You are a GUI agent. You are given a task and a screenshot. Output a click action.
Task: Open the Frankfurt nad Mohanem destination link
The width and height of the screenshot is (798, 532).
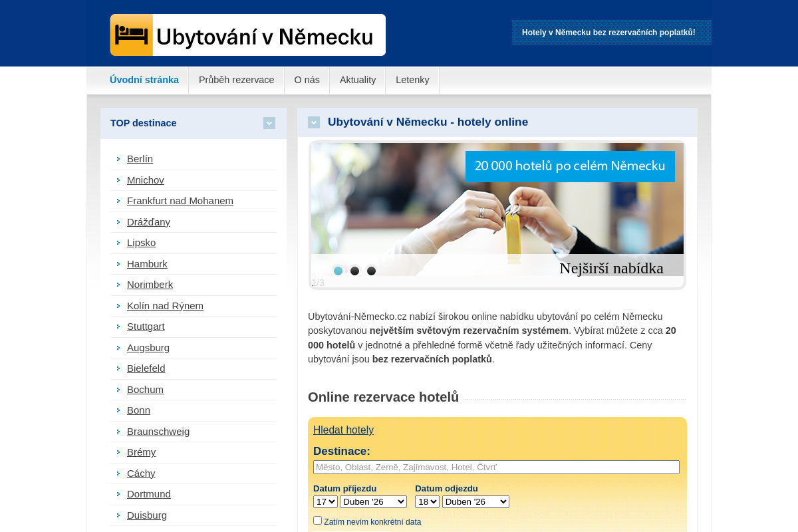point(180,201)
